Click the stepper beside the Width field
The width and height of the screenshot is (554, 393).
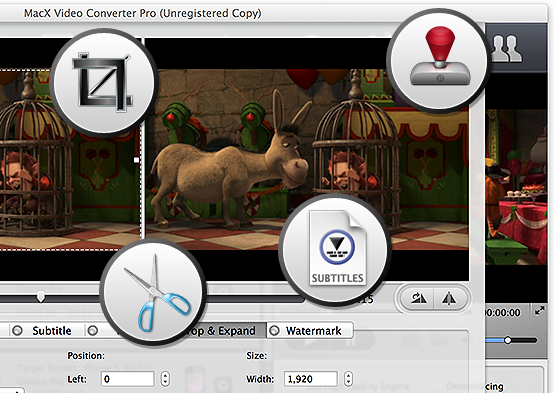[x=348, y=379]
